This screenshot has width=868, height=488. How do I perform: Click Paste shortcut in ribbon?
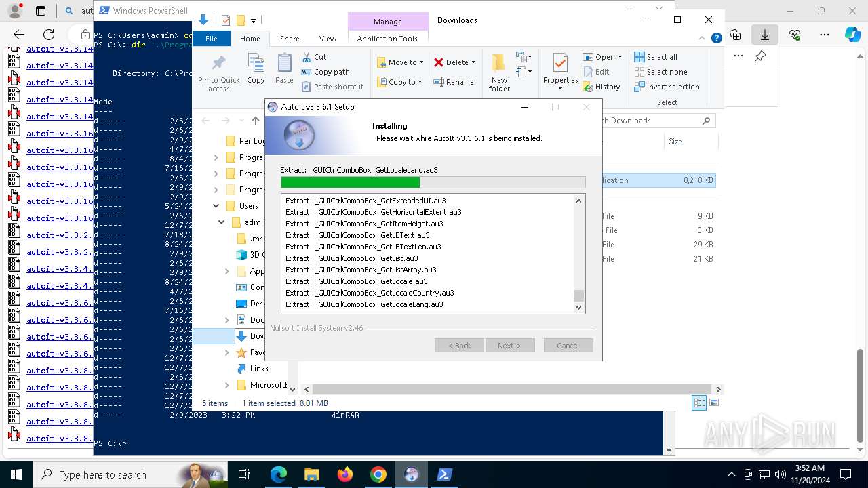(x=332, y=87)
